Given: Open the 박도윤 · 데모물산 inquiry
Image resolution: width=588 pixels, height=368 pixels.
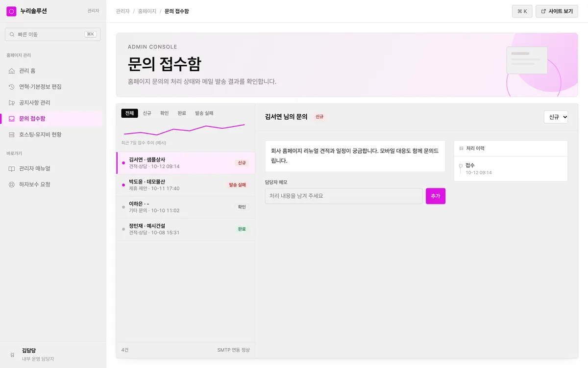Looking at the screenshot, I should [186, 185].
